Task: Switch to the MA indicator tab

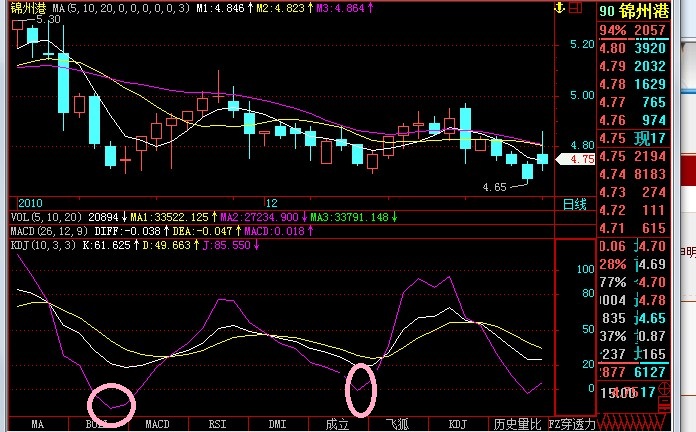Action: click(x=39, y=424)
